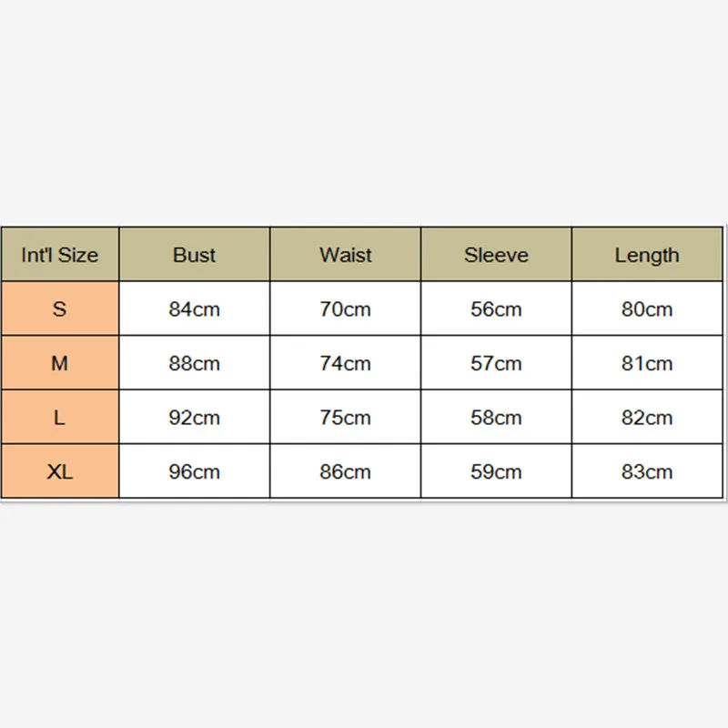Viewport: 728px width, 728px height.
Task: Click the 58cm sleeve value
Action: pyautogui.click(x=496, y=418)
